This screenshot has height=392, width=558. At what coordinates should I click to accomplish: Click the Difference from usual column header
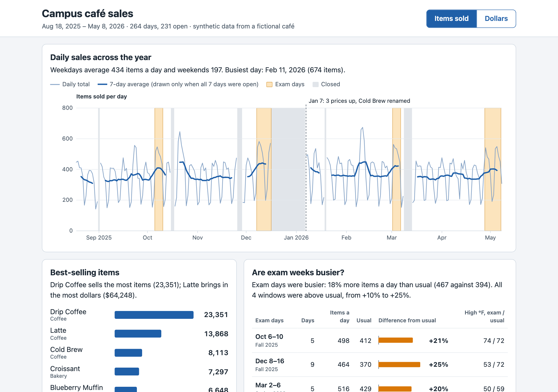tap(407, 321)
